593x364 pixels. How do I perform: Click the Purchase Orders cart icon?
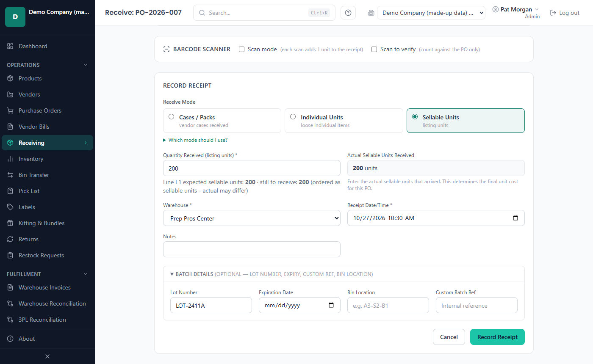click(10, 110)
